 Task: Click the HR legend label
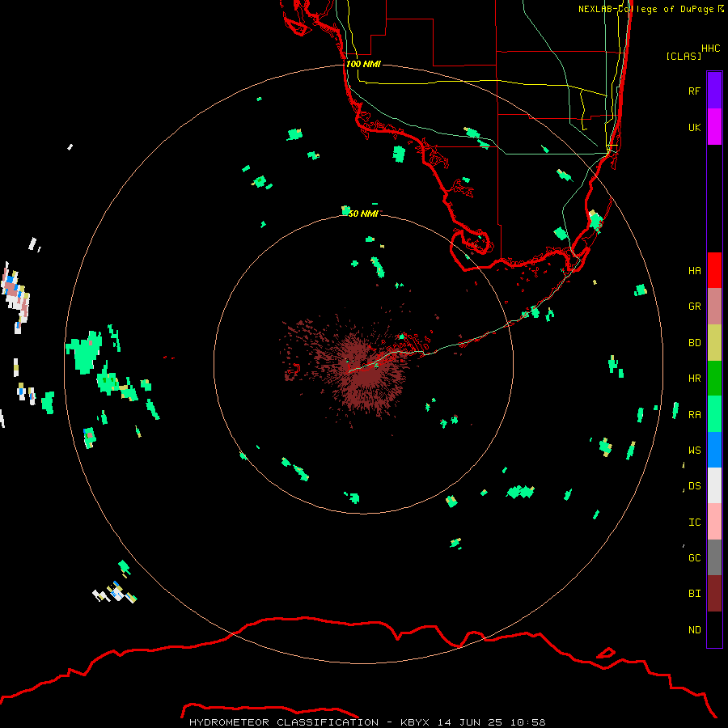pyautogui.click(x=694, y=379)
